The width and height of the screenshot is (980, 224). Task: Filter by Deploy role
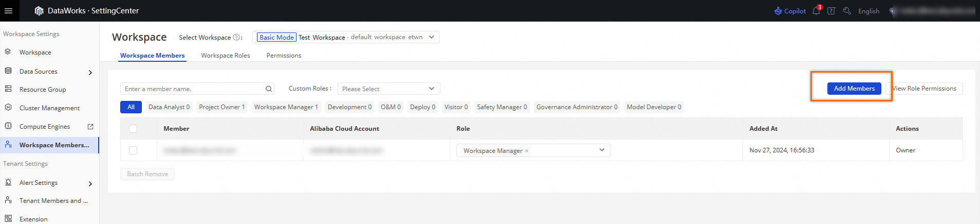(422, 107)
